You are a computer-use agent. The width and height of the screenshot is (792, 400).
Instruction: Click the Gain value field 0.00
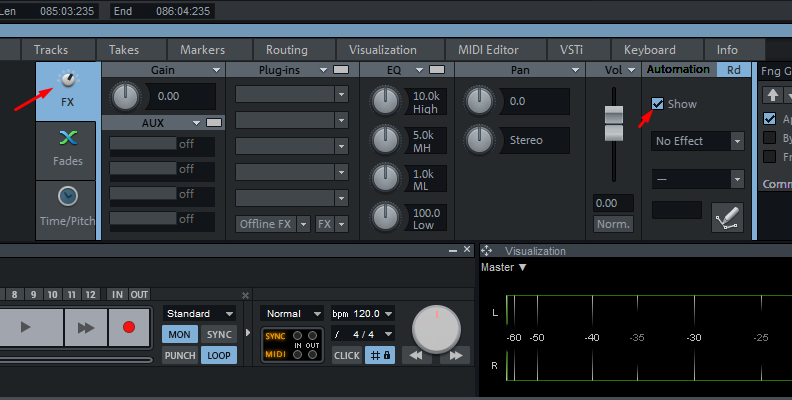[182, 96]
